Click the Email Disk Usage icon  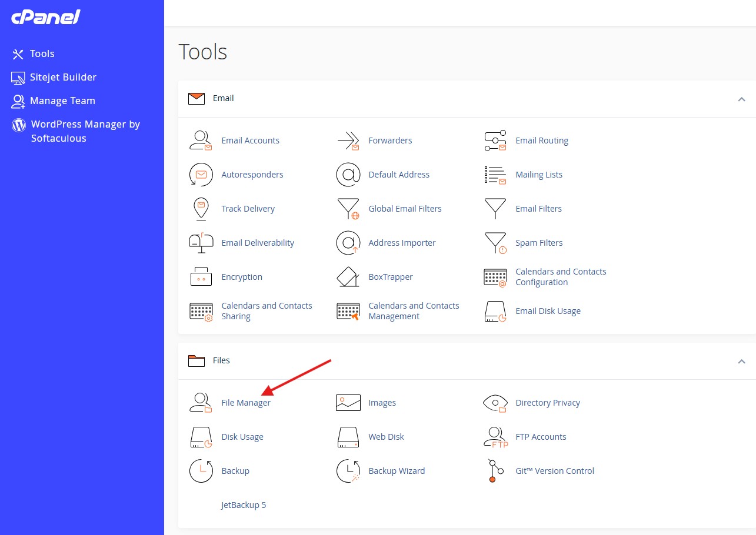pos(495,311)
